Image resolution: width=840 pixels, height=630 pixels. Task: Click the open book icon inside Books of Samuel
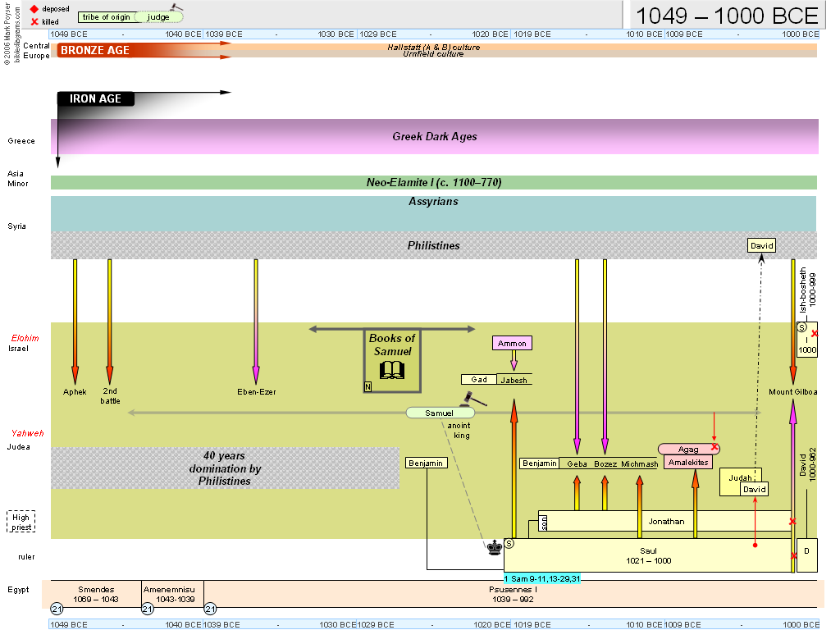[391, 371]
